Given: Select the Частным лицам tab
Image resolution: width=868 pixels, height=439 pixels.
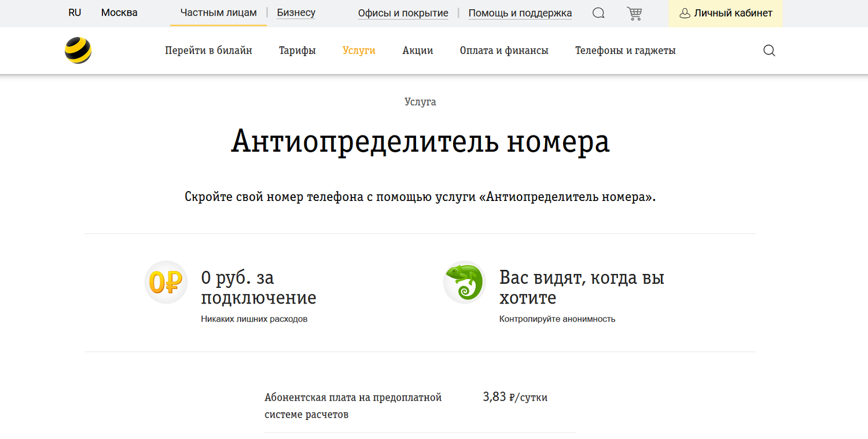Looking at the screenshot, I should coord(219,13).
